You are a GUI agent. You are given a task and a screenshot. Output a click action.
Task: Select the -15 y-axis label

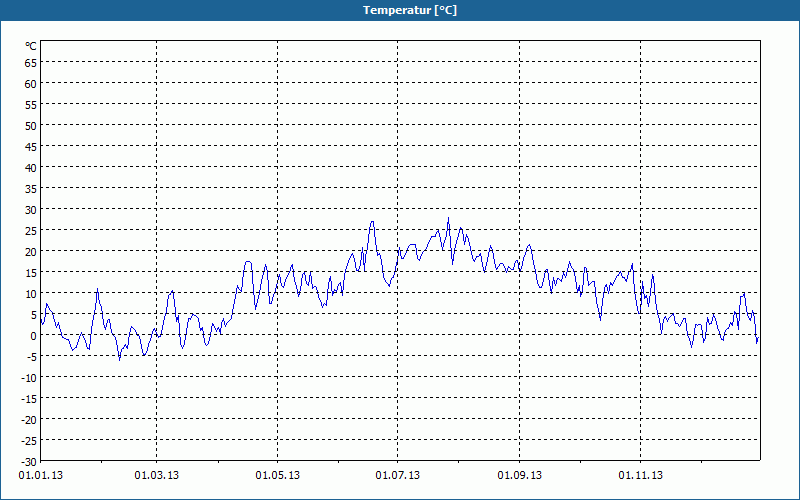coord(29,398)
